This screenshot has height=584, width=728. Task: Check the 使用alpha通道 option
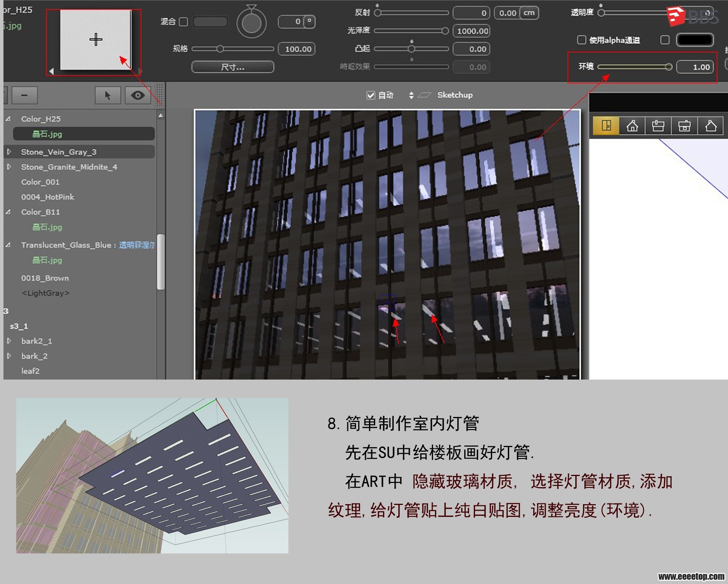coord(581,40)
